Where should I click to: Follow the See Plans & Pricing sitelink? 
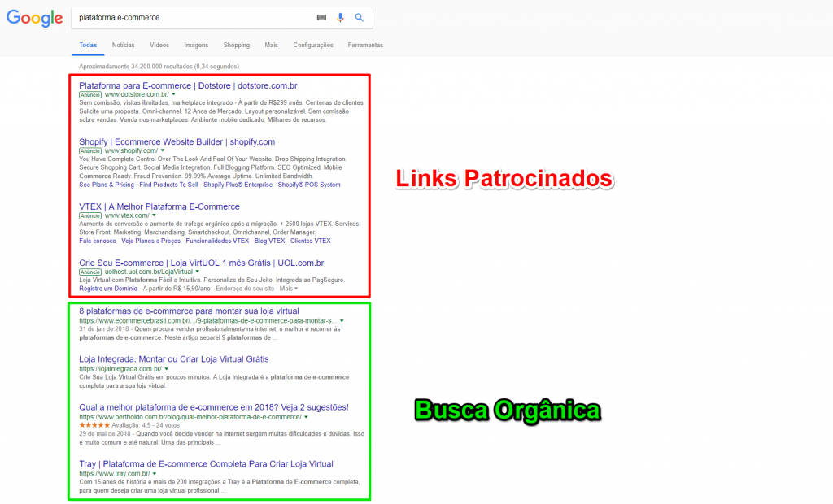pyautogui.click(x=107, y=185)
